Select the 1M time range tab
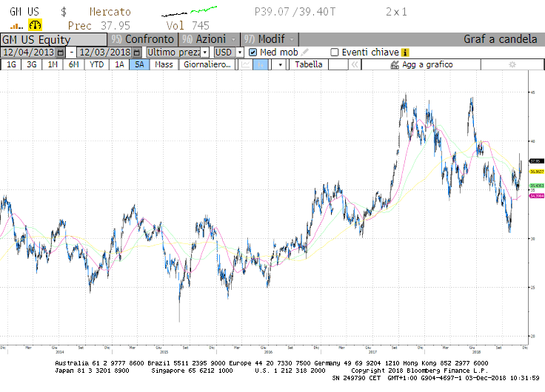The height and width of the screenshot is (392, 545). [53, 64]
